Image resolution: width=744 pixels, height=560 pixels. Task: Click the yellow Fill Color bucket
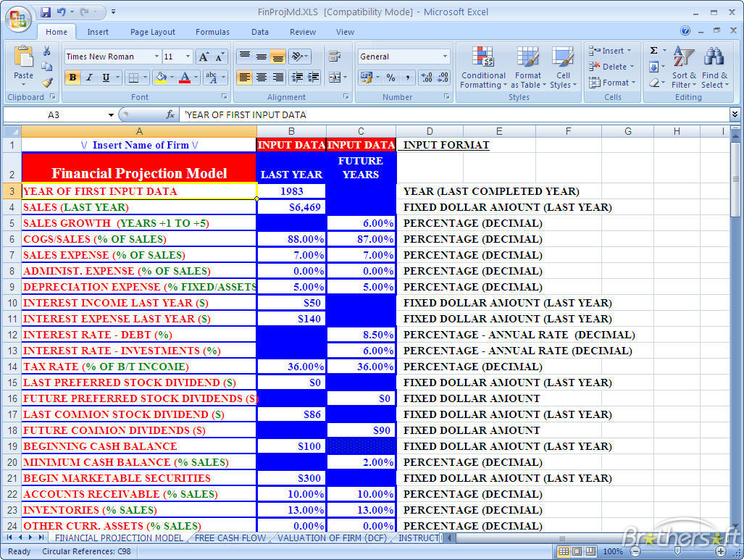pos(160,78)
